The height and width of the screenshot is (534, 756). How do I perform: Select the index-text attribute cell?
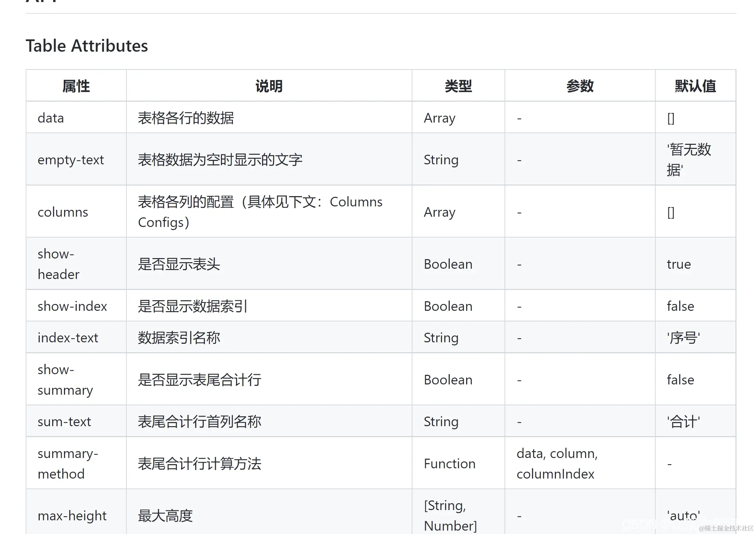pos(68,338)
